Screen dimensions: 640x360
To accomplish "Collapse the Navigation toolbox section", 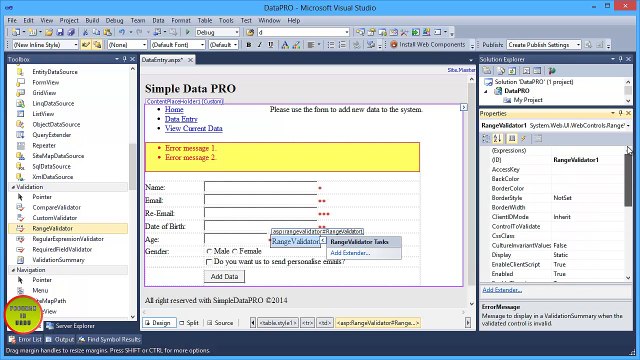I will (x=13, y=270).
